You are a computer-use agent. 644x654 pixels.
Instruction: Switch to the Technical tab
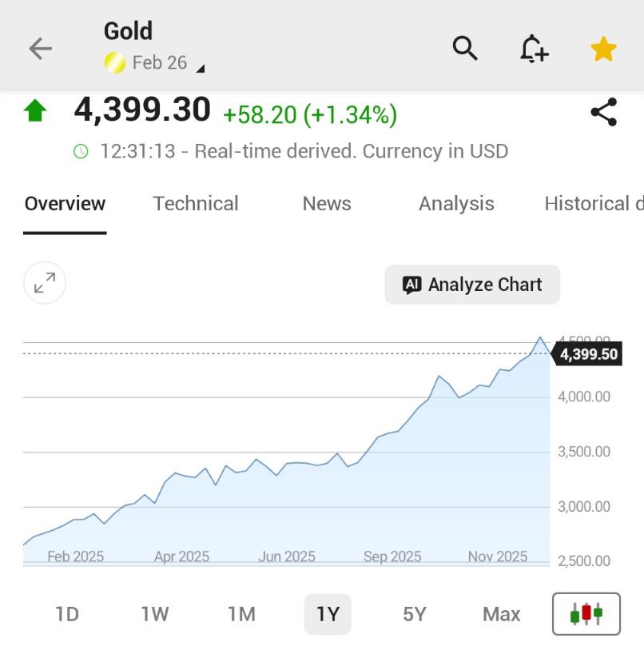pos(196,204)
